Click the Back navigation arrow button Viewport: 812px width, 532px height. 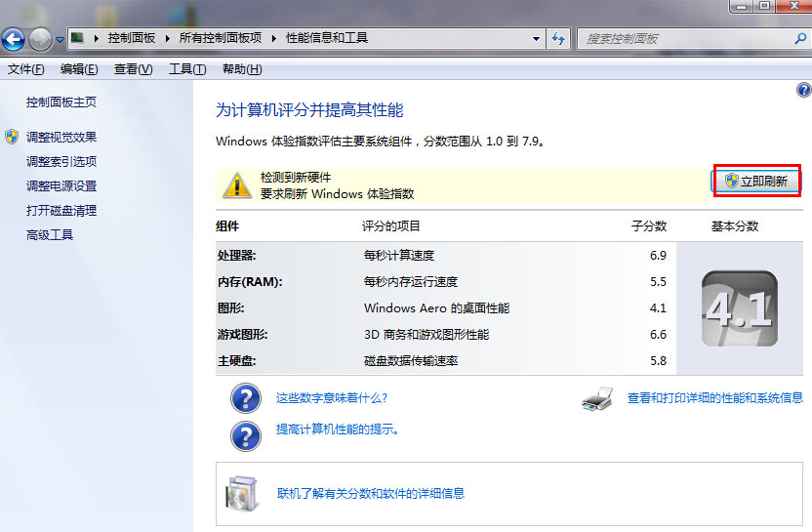click(x=13, y=39)
